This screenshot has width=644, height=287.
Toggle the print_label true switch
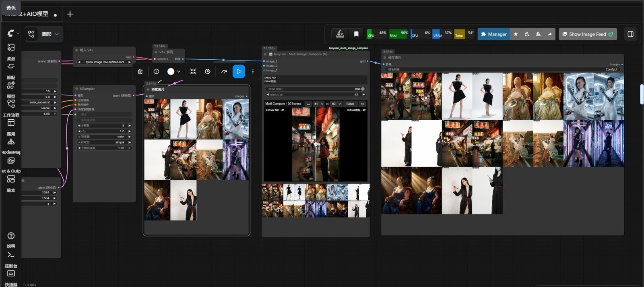363,89
